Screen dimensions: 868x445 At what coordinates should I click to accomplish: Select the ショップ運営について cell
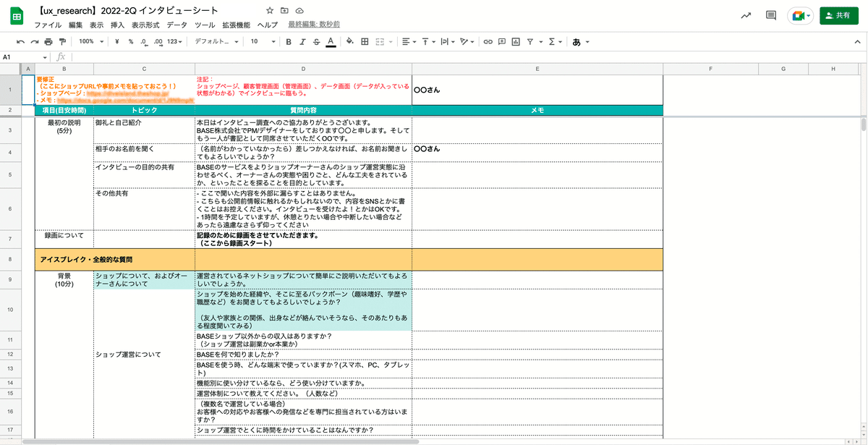[144, 355]
